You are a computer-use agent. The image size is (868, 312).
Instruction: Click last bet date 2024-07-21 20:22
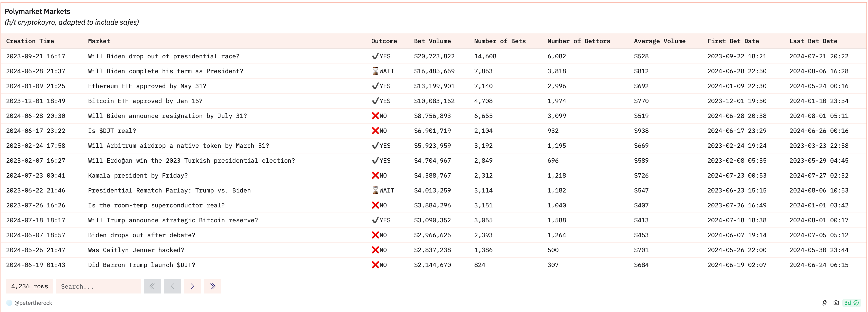(819, 56)
